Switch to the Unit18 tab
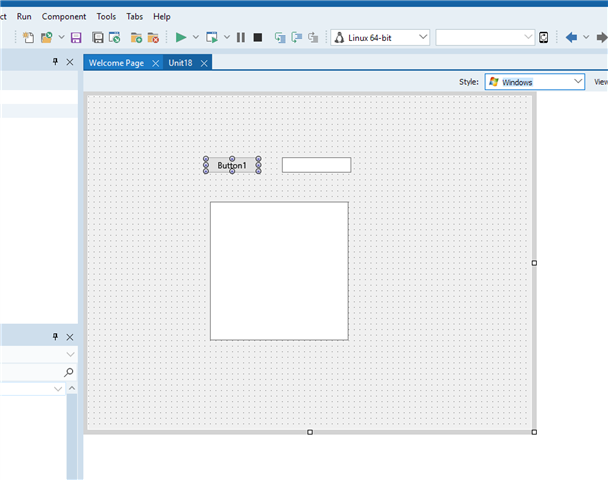Viewport: 608px width, 480px height. click(180, 63)
